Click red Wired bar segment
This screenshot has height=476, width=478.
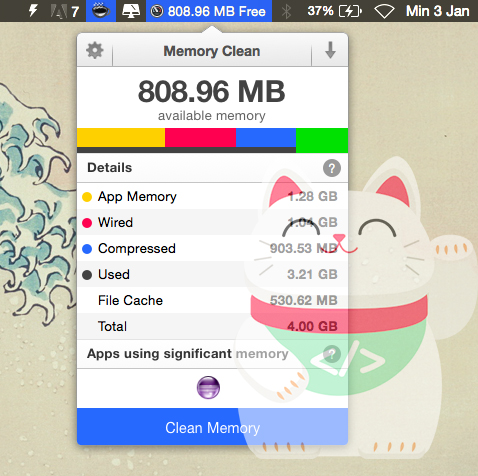coord(200,138)
